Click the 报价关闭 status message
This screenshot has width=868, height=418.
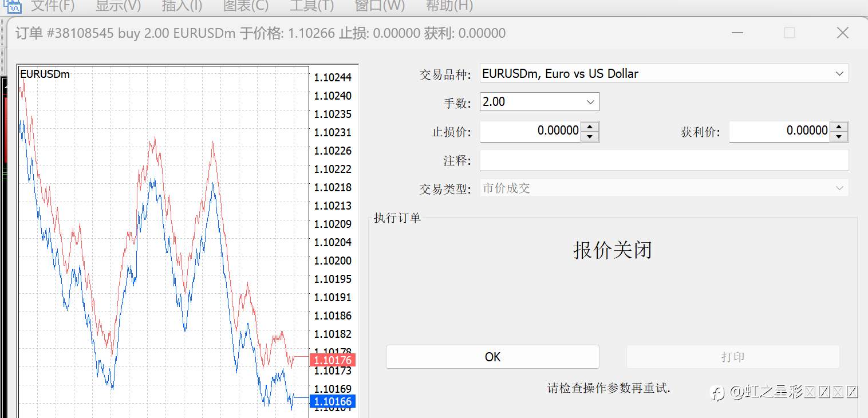click(613, 250)
